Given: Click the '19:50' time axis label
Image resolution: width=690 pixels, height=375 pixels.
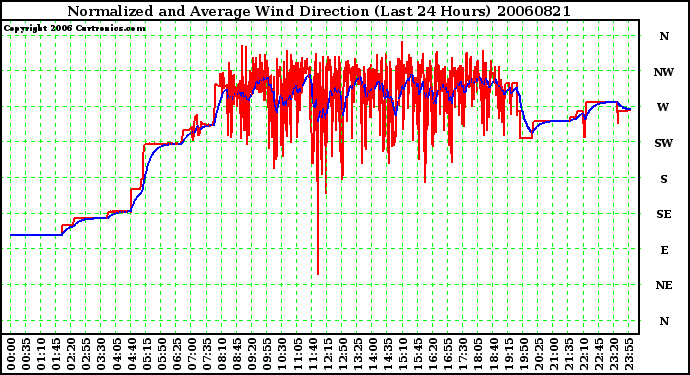Looking at the screenshot, I should pos(523,354).
